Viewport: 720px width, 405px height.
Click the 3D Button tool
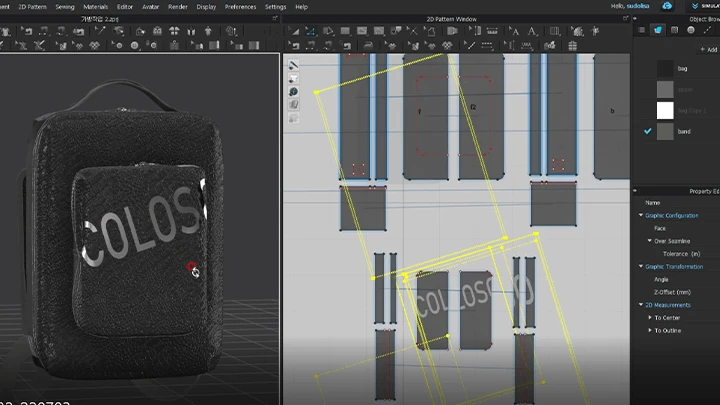click(x=135, y=46)
